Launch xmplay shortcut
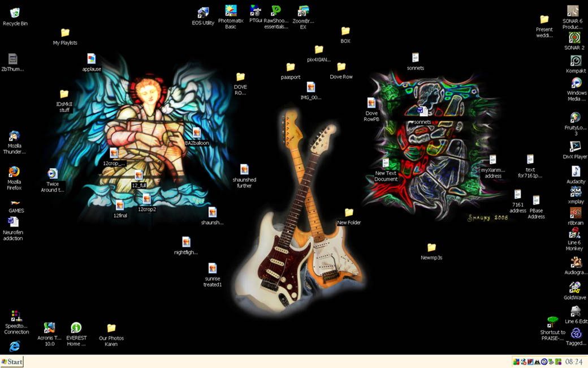The width and height of the screenshot is (588, 368). coord(576,191)
